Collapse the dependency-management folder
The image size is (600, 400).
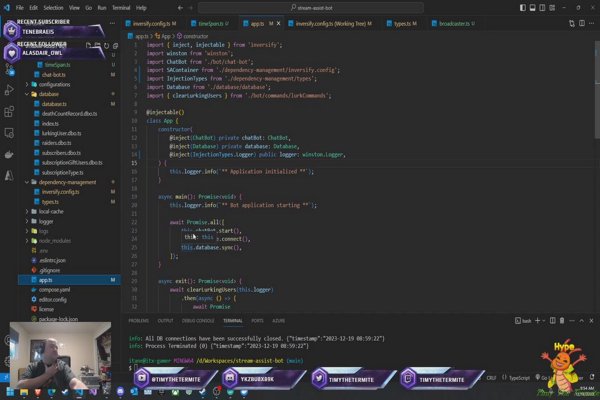(x=69, y=182)
